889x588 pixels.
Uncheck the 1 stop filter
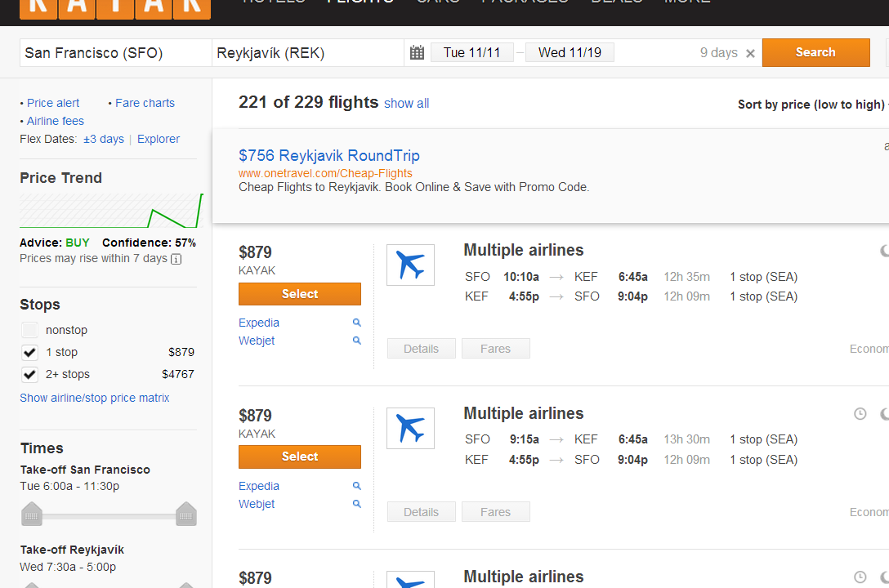coord(29,352)
